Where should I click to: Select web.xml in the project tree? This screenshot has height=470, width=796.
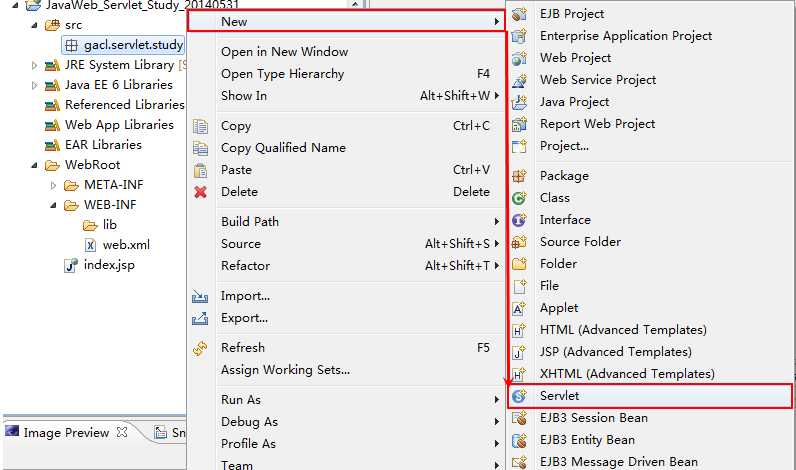125,245
